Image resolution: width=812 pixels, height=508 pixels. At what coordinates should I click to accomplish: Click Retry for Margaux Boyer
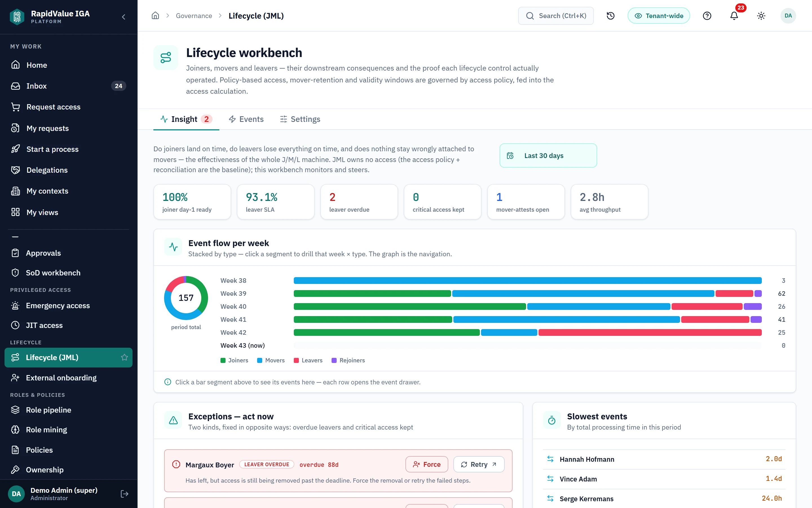click(x=478, y=464)
